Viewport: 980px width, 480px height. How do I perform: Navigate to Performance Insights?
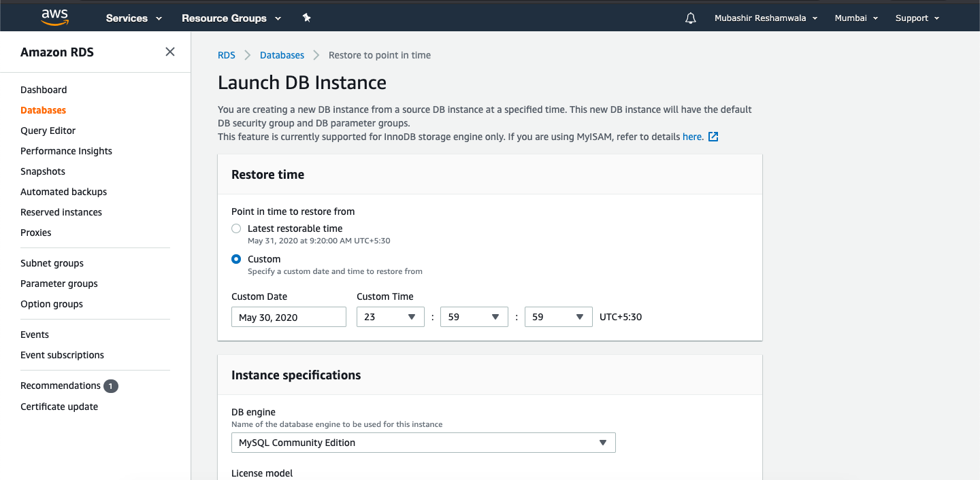66,151
